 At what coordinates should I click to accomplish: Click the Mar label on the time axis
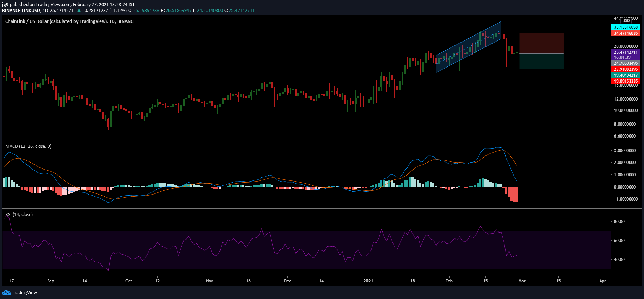coord(522,281)
